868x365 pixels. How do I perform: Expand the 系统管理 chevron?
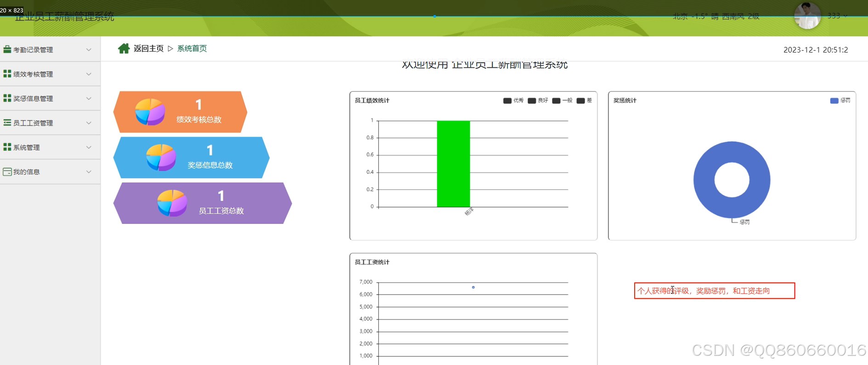(89, 147)
